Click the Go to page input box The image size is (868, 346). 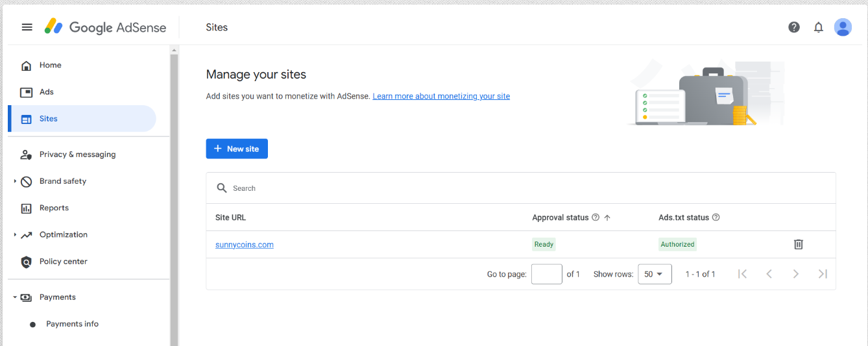[547, 274]
